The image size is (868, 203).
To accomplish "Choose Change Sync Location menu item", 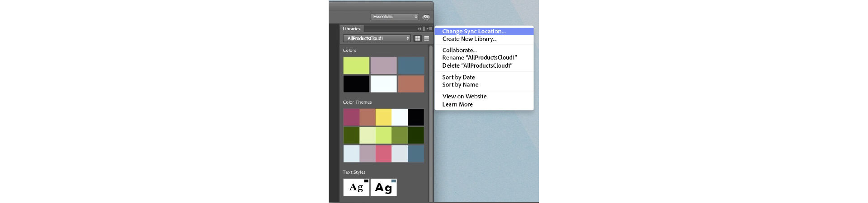I will click(x=484, y=31).
